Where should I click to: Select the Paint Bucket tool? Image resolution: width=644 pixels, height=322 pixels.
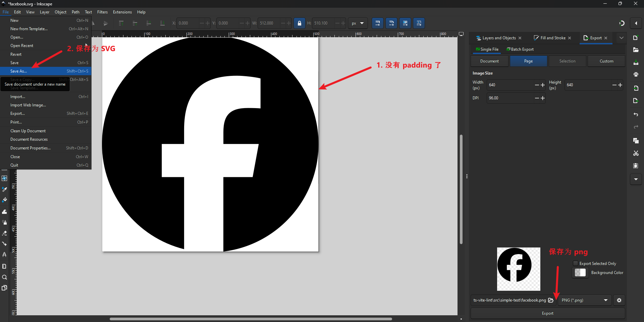pyautogui.click(x=4, y=200)
